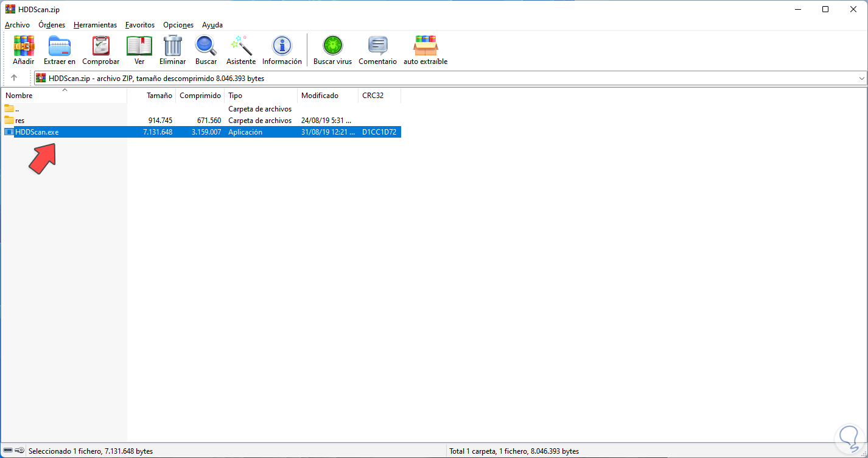
Task: Click 'Total 1 carpeta, 1 fichero' status text
Action: click(514, 451)
